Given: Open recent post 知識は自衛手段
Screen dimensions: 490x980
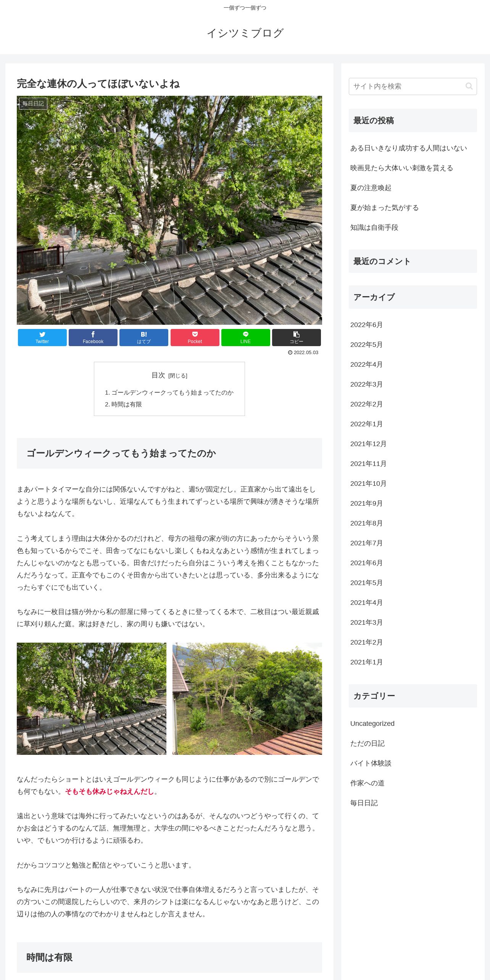Looking at the screenshot, I should (x=374, y=227).
